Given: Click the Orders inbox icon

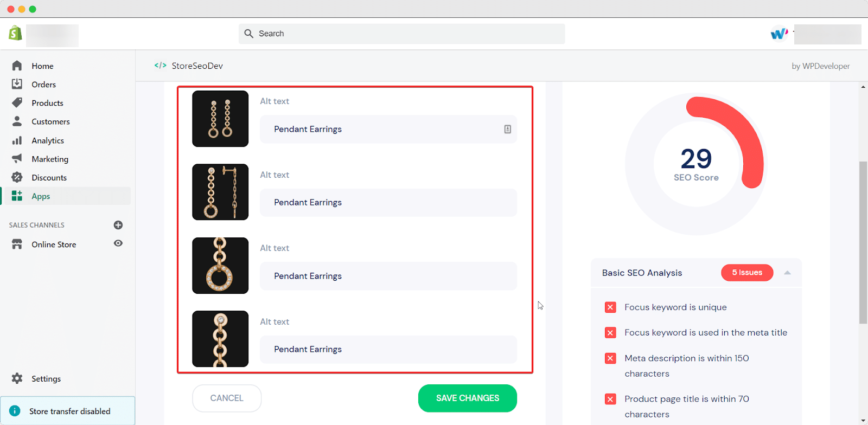Looking at the screenshot, I should coord(17,84).
